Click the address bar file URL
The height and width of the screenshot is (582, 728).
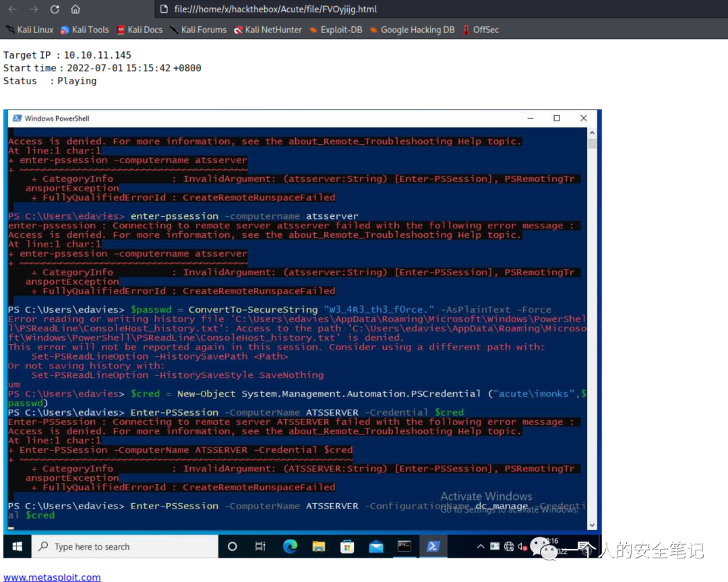275,9
